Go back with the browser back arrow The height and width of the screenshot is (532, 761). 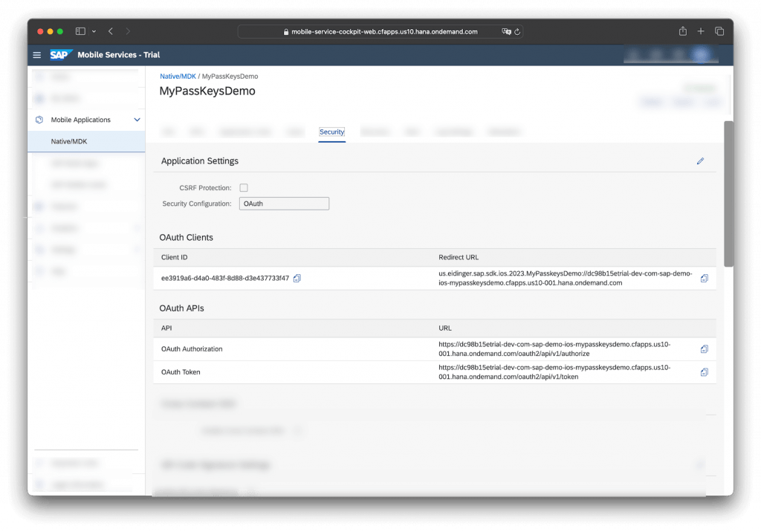[111, 31]
